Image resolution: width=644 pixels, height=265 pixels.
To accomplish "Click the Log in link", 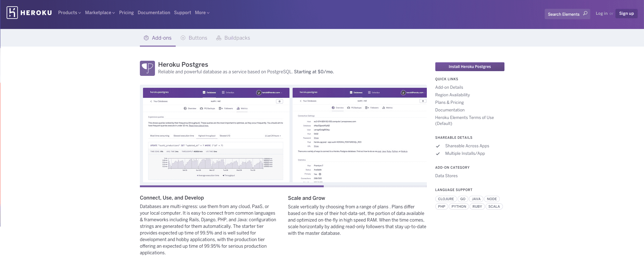I will pos(602,14).
